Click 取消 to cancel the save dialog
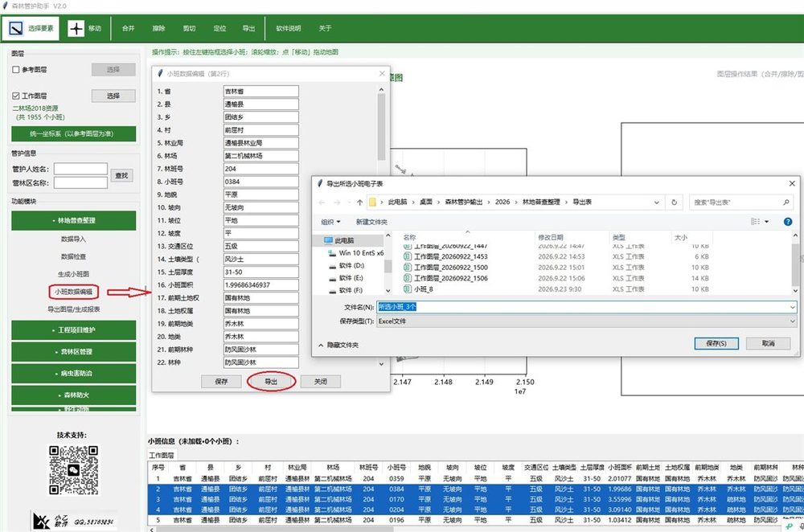Image resolution: width=804 pixels, height=532 pixels. pyautogui.click(x=768, y=343)
